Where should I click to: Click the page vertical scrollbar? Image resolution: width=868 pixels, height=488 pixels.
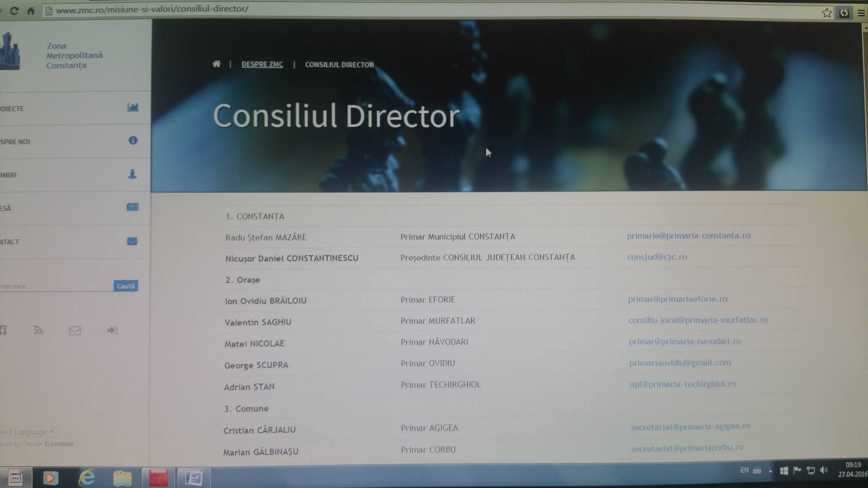865,241
